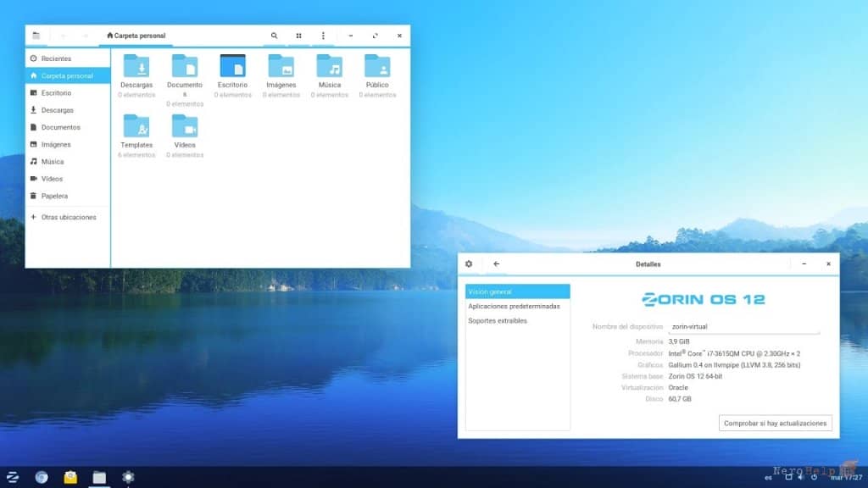The height and width of the screenshot is (488, 868).
Task: Select the Templates folder icon
Action: click(136, 126)
